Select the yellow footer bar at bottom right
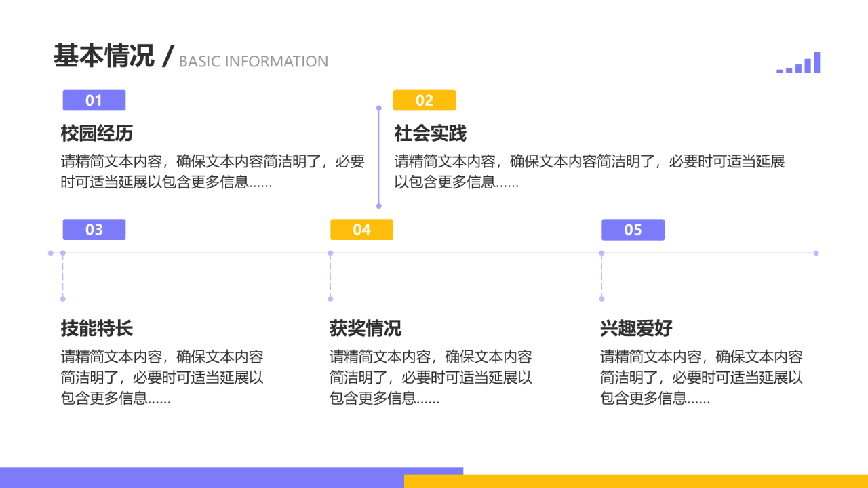The height and width of the screenshot is (488, 868). [636, 481]
